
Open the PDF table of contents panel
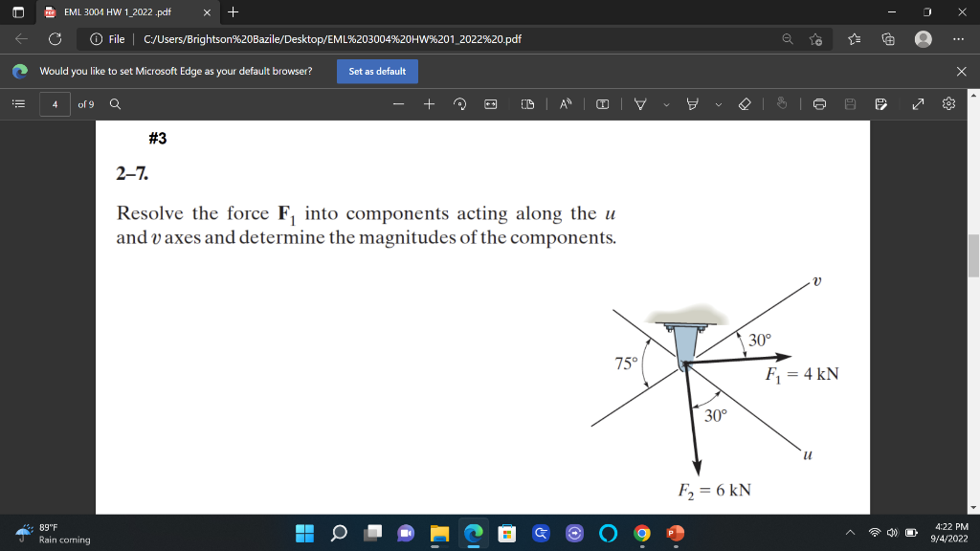[16, 103]
